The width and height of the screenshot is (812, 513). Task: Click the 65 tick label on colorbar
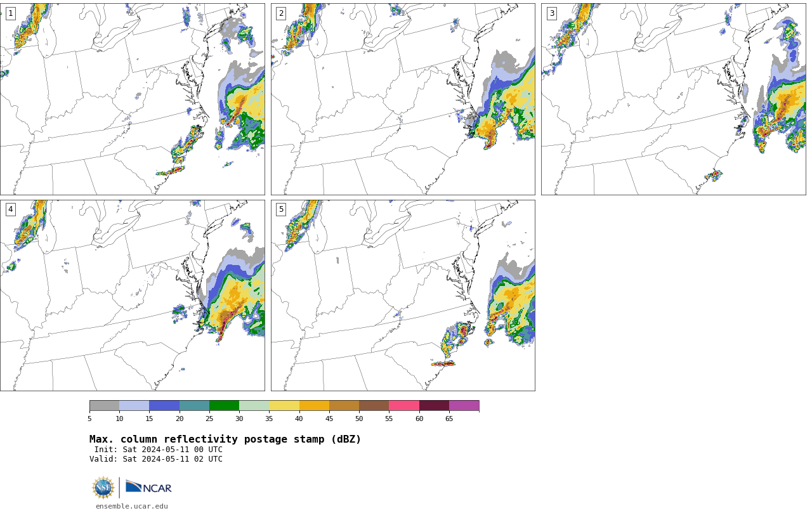coord(449,419)
